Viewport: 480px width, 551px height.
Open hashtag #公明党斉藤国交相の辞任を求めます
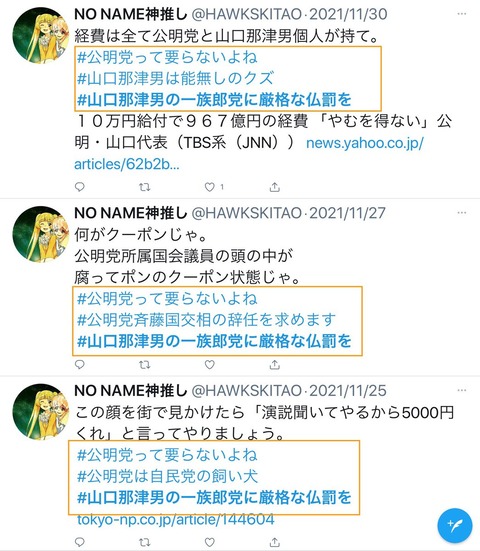(x=206, y=319)
